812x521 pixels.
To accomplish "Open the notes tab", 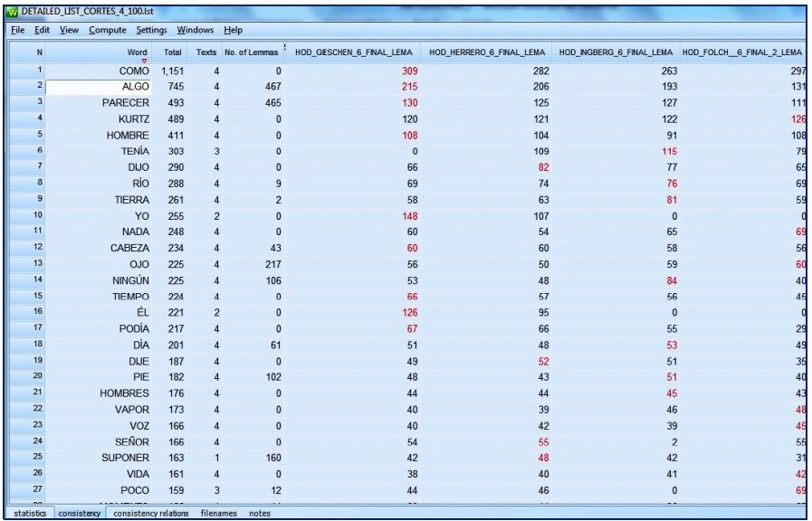I will pyautogui.click(x=261, y=514).
